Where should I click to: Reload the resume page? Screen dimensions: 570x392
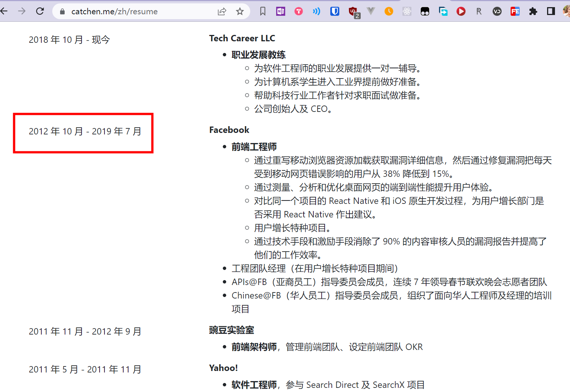point(40,11)
